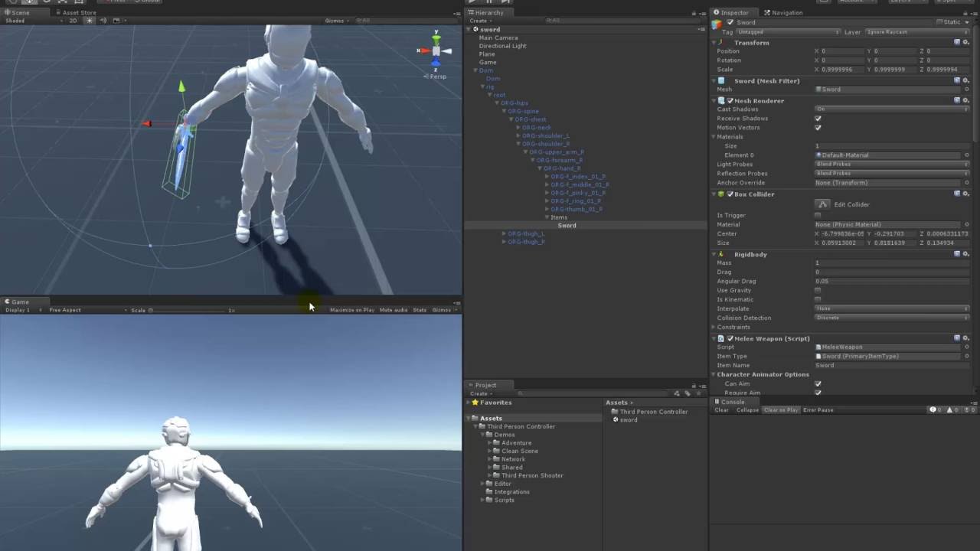Open Rigidbody gear settings menu
This screenshot has height=551, width=980.
pos(965,253)
